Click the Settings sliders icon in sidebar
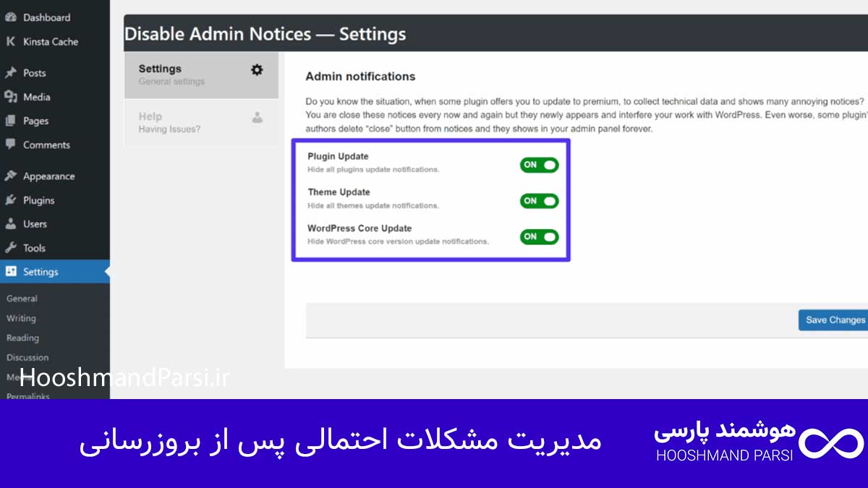Image resolution: width=868 pixels, height=488 pixels. 11,272
